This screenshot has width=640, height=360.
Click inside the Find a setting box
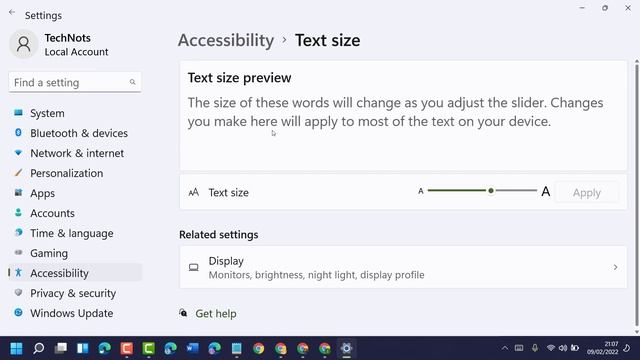(75, 82)
